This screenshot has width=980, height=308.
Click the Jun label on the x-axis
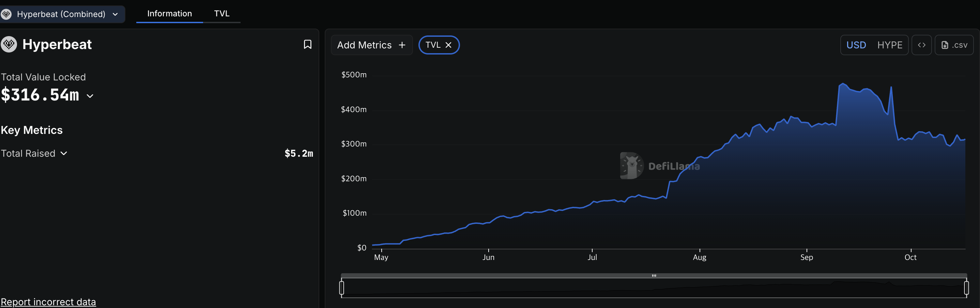pos(489,258)
